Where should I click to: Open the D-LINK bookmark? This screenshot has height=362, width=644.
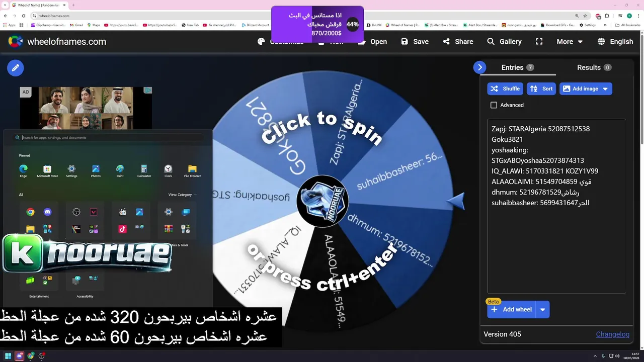(x=374, y=25)
